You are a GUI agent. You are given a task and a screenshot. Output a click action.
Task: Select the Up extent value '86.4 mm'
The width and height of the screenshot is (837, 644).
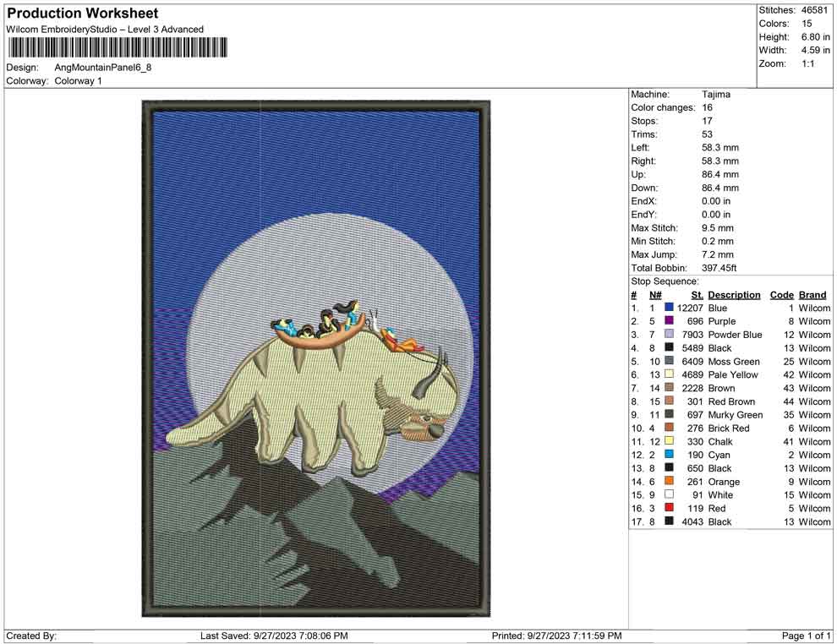[x=720, y=174]
